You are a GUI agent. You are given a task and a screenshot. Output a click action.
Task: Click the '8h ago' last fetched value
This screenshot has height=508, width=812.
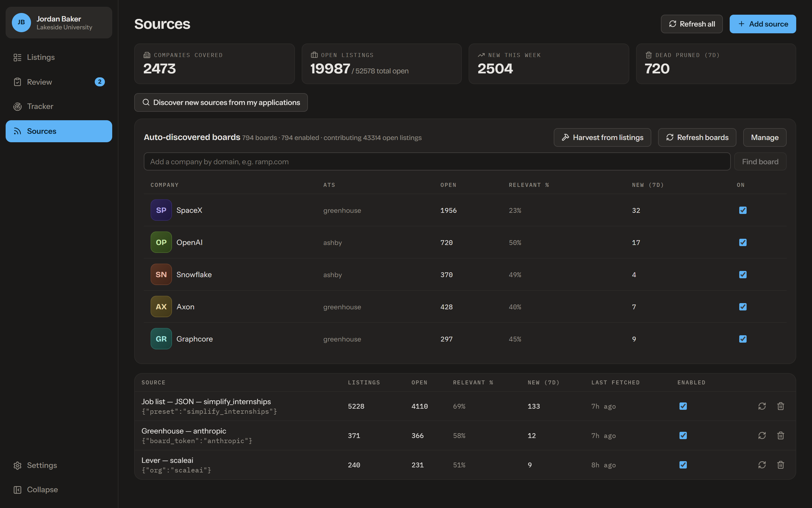point(603,465)
